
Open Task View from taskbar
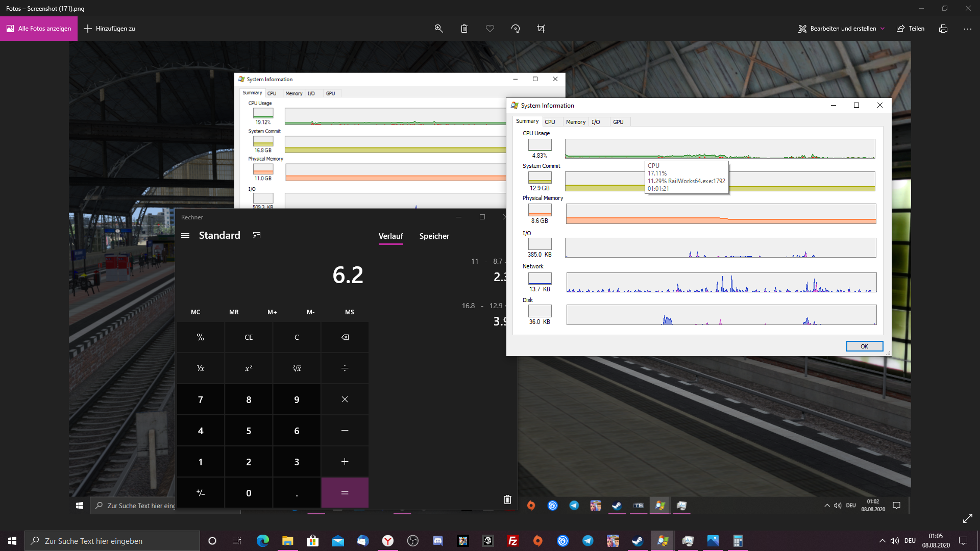point(236,541)
